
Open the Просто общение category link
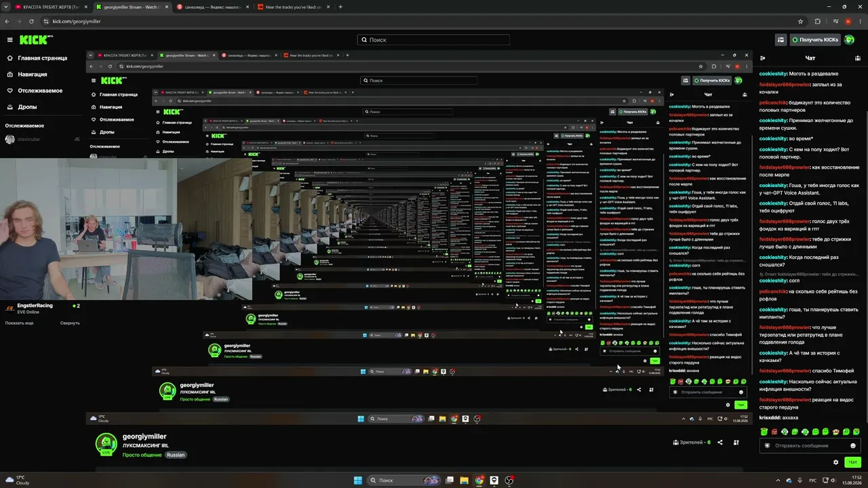[x=142, y=455]
